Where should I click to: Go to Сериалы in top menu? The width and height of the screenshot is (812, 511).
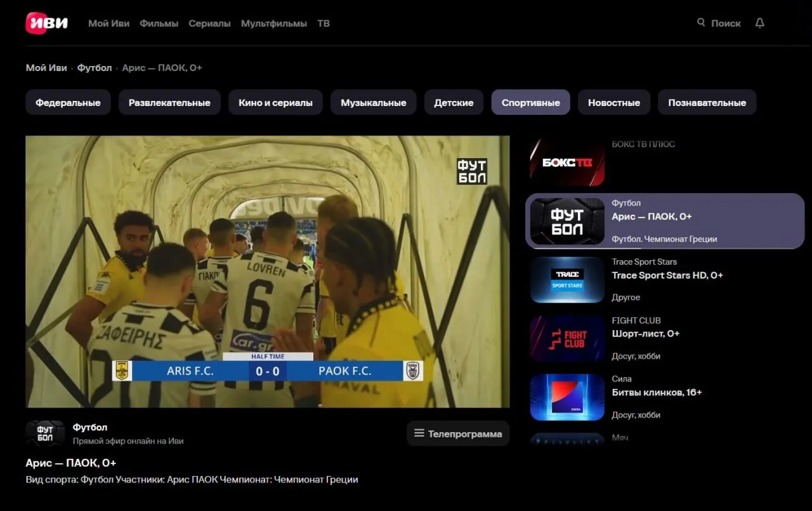(x=209, y=23)
